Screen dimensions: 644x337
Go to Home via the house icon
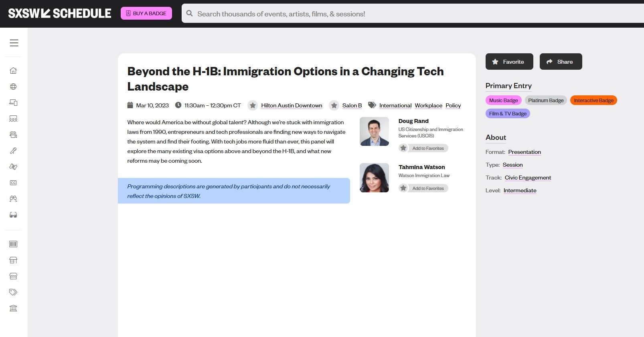tap(13, 71)
